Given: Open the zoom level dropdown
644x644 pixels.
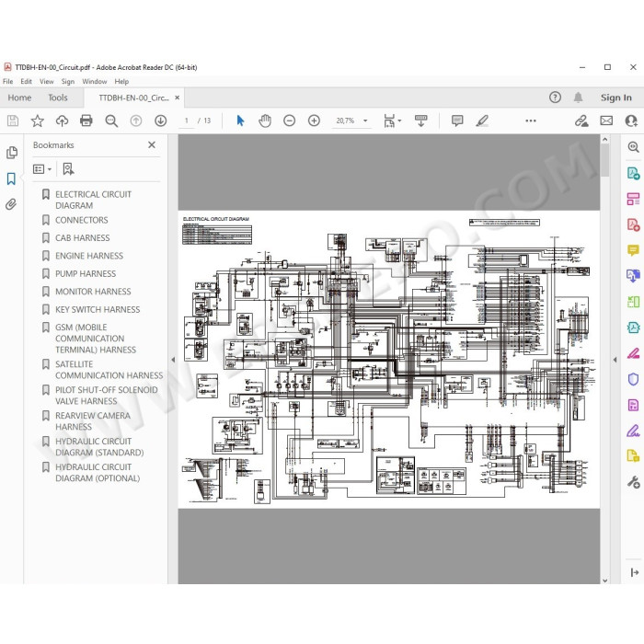Looking at the screenshot, I should (x=365, y=121).
